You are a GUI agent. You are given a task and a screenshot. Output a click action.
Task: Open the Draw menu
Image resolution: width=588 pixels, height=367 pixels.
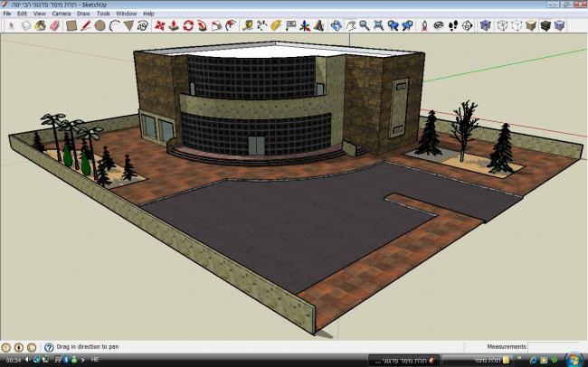click(83, 14)
